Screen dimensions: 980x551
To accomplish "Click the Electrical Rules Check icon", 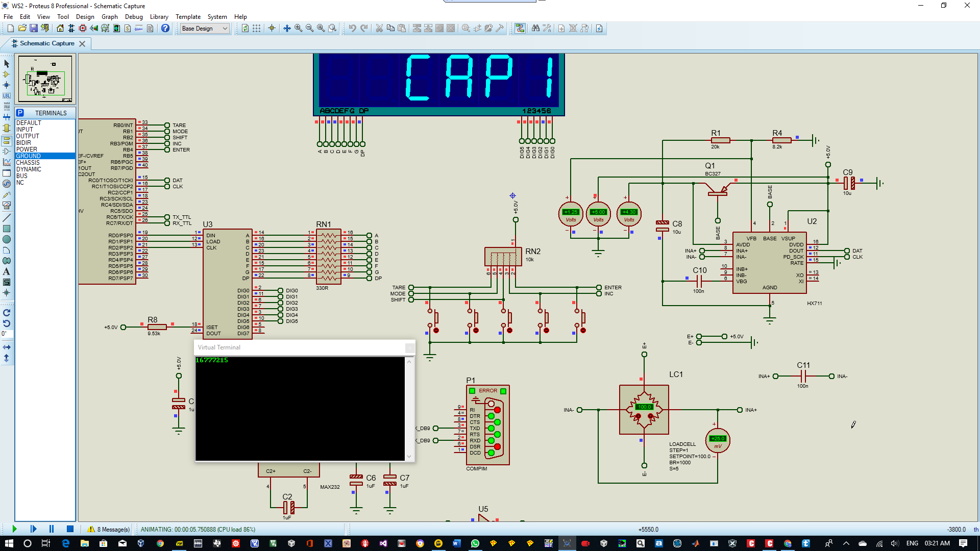I will coord(599,28).
